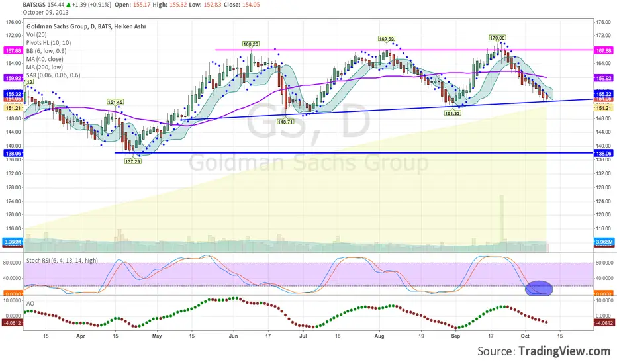This screenshot has width=617, height=364.
Task: Click the Vol (20) indicator label
Action: pos(36,34)
